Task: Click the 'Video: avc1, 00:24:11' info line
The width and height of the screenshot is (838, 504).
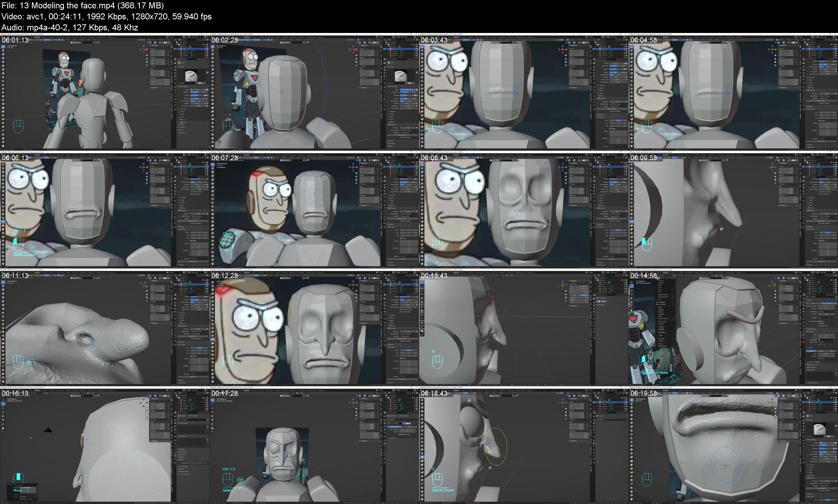Action: click(106, 16)
